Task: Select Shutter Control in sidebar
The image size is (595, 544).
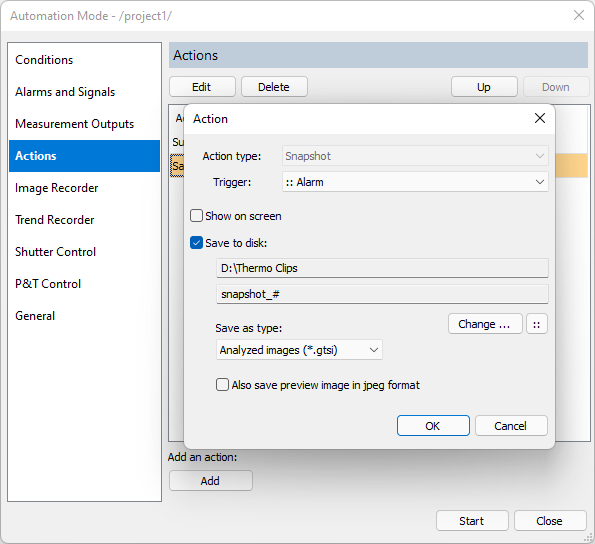Action: [84, 252]
